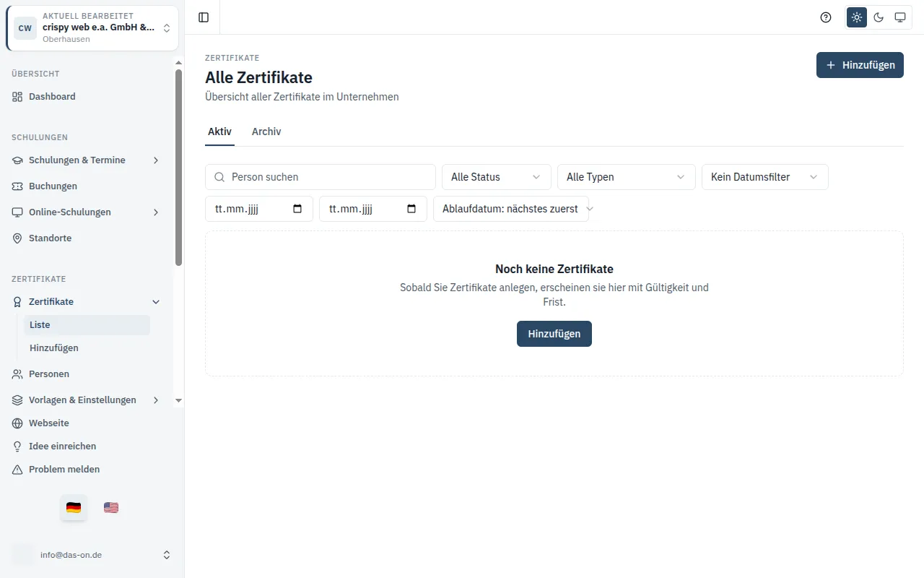The image size is (924, 578).
Task: Switch to the Archiv tab
Action: 266,131
